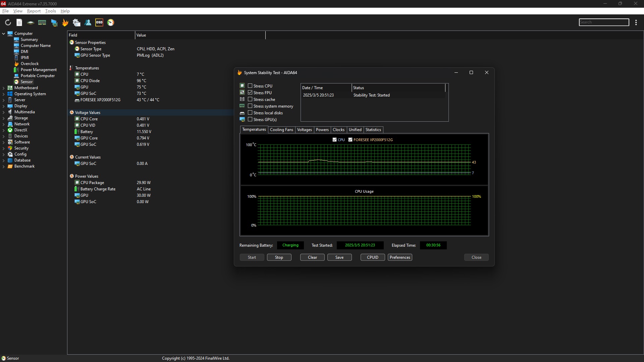Collapse the Computer tree node

click(x=4, y=34)
